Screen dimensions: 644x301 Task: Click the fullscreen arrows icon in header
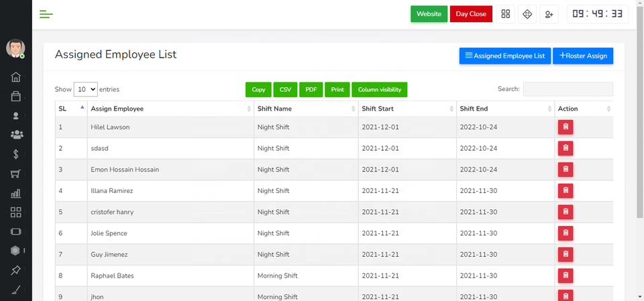click(x=527, y=14)
